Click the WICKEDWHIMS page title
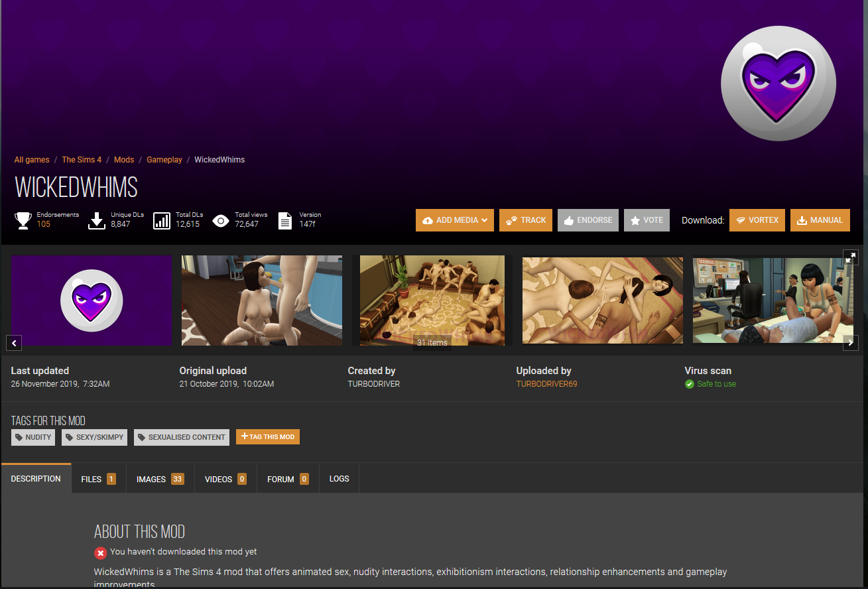This screenshot has height=589, width=868. 76,188
